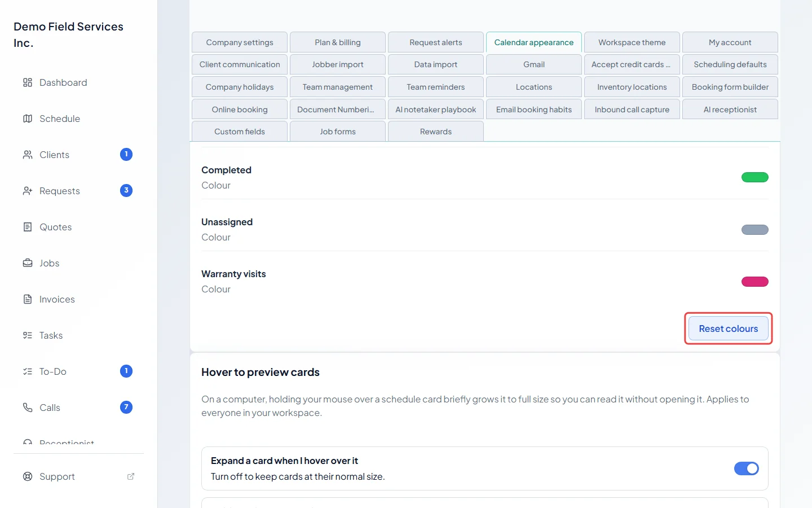The height and width of the screenshot is (508, 812).
Task: Pick the Unassigned grey colour swatch
Action: tap(755, 230)
